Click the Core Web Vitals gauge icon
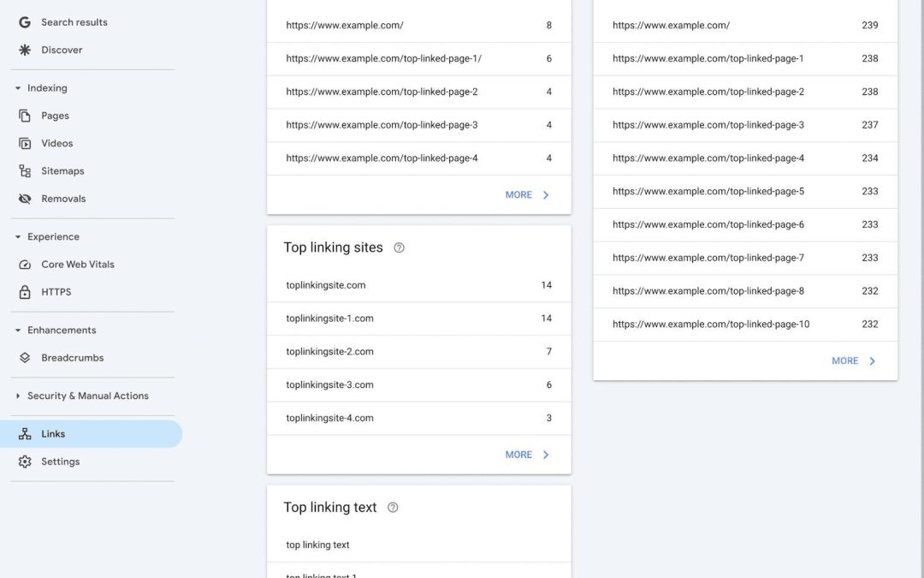This screenshot has width=924, height=578. (x=25, y=265)
